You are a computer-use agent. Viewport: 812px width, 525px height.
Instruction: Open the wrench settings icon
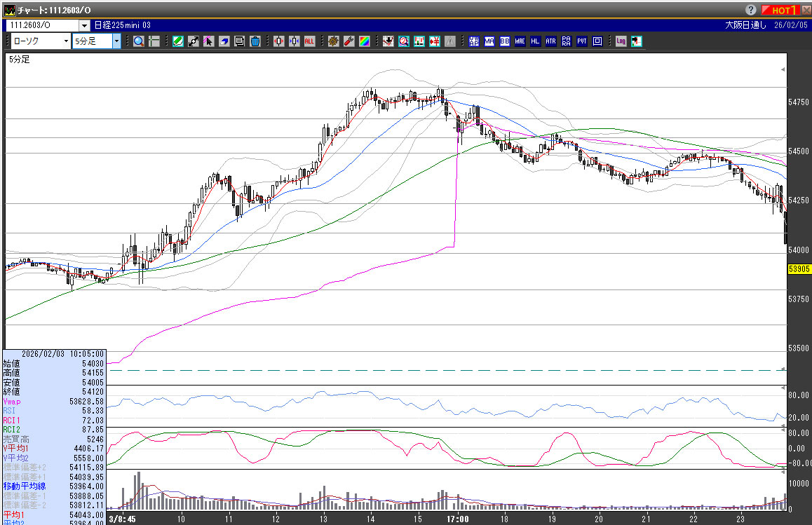349,41
